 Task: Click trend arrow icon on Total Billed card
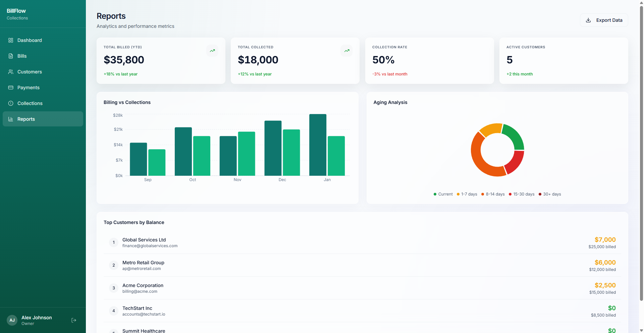[x=212, y=51]
